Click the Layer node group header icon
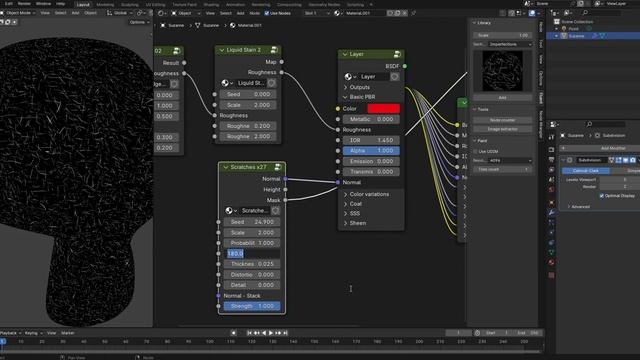 [x=397, y=54]
